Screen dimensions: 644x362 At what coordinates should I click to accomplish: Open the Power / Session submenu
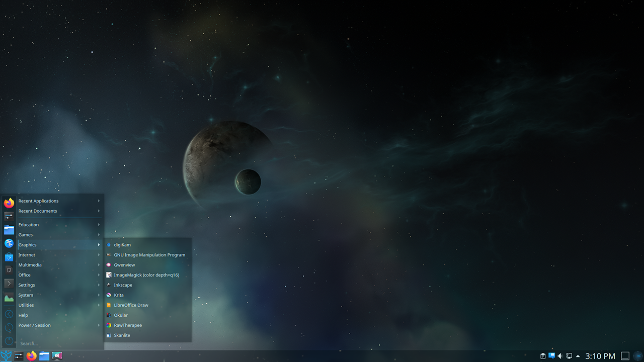pos(60,325)
